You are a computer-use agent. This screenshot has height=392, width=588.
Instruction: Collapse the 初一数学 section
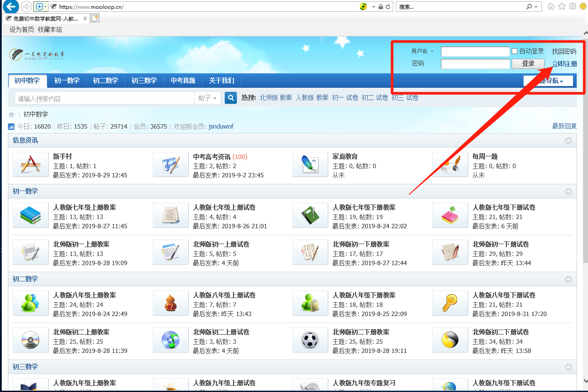[568, 191]
